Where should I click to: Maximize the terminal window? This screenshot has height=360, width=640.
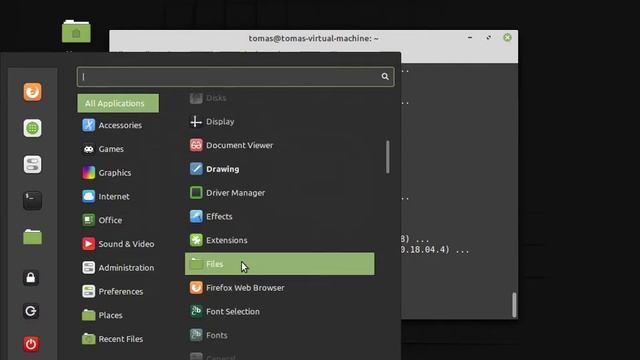click(x=489, y=38)
